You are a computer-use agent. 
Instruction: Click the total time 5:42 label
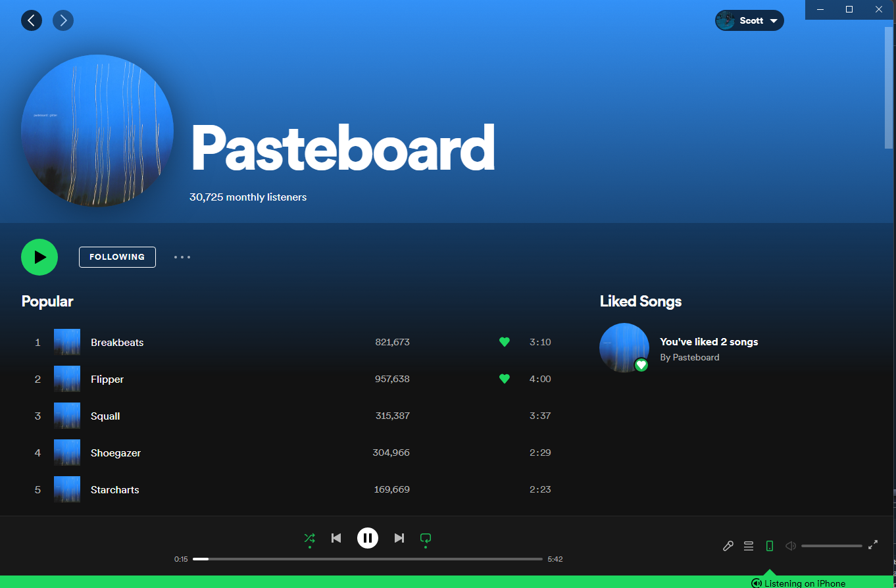coord(555,559)
